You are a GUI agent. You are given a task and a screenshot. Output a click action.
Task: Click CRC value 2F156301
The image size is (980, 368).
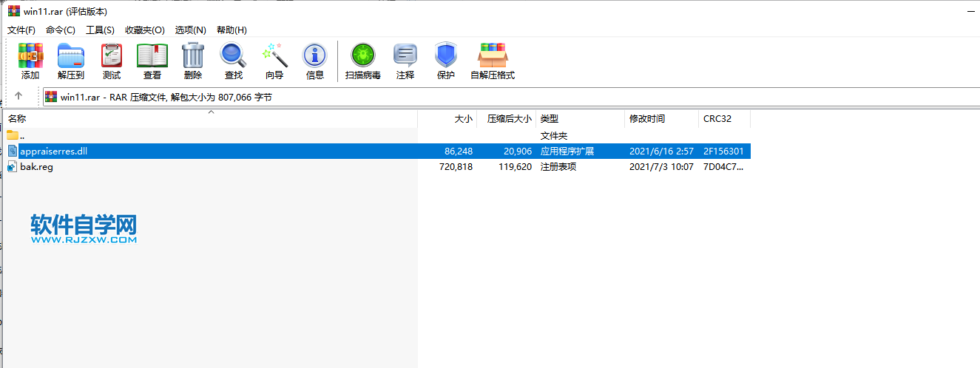[x=723, y=151]
